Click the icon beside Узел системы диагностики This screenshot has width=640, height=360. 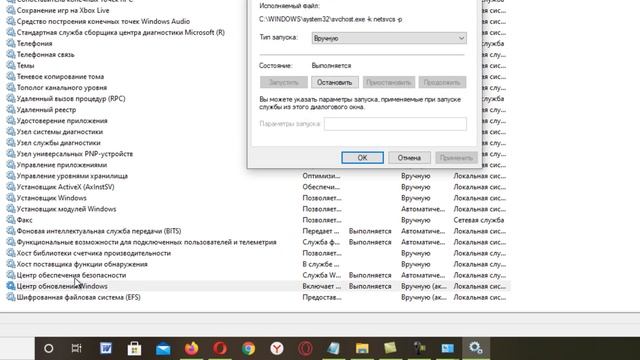(11, 131)
